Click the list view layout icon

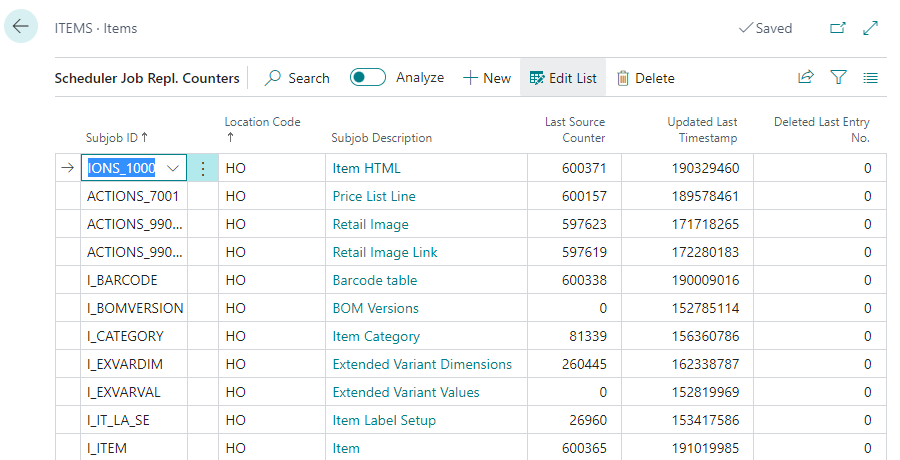(x=870, y=78)
